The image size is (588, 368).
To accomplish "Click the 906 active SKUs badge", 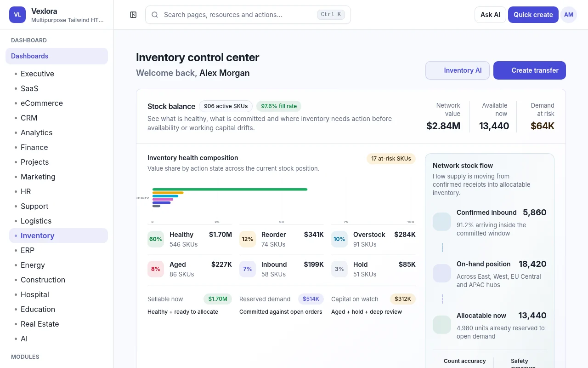I will click(x=226, y=106).
